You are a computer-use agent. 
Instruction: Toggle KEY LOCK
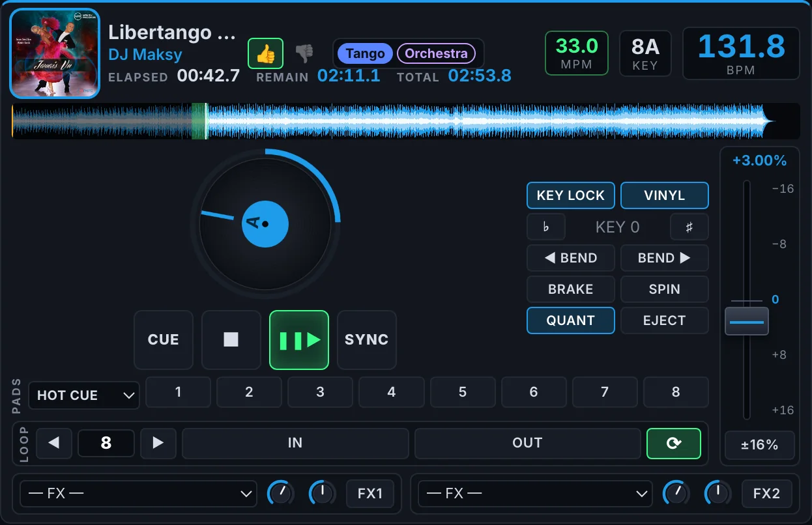(571, 195)
